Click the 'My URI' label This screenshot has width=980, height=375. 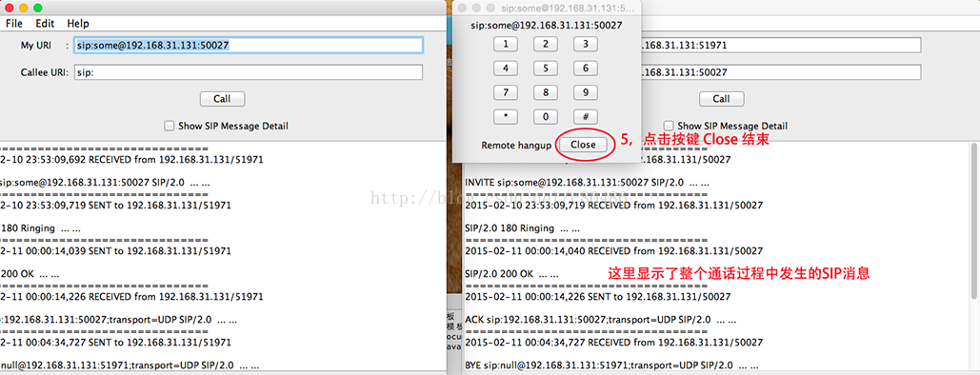pyautogui.click(x=35, y=45)
